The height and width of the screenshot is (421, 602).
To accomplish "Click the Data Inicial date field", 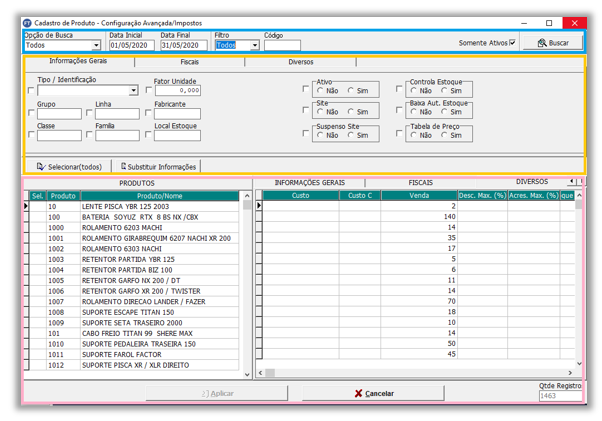I will 132,45.
